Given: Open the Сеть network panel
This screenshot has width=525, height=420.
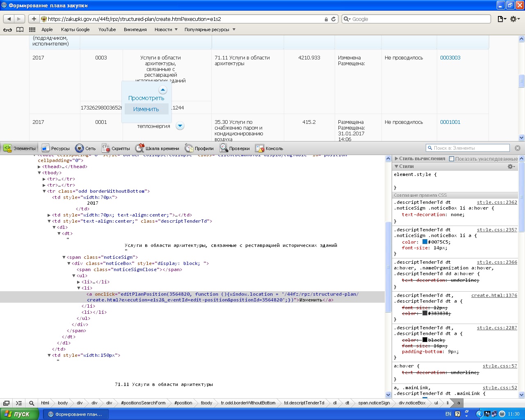Looking at the screenshot, I should pos(85,148).
